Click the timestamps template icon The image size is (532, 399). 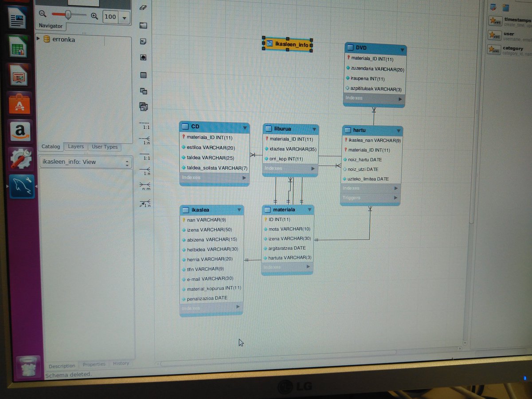pos(495,21)
